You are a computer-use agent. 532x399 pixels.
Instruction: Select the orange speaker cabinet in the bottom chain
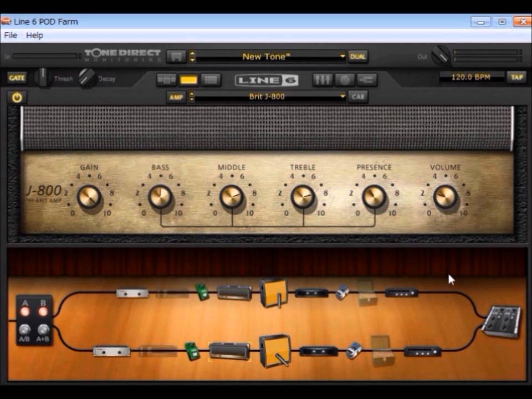pyautogui.click(x=275, y=351)
